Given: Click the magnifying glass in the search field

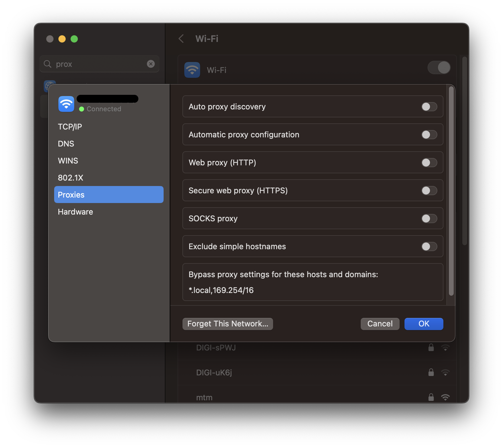Looking at the screenshot, I should click(47, 64).
